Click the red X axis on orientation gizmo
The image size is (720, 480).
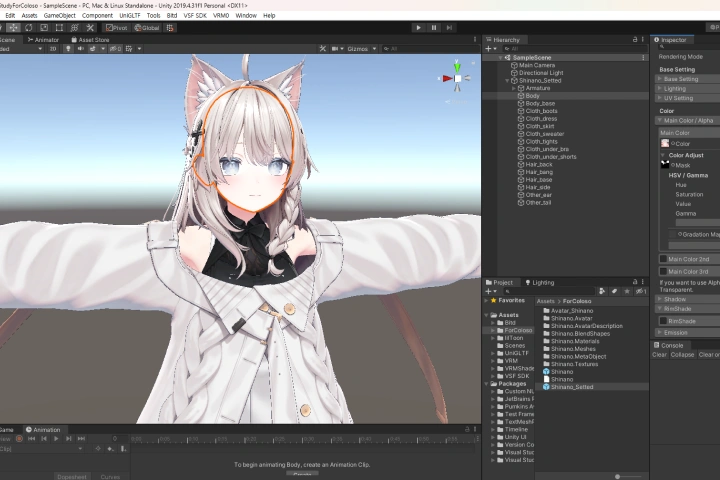pos(447,79)
